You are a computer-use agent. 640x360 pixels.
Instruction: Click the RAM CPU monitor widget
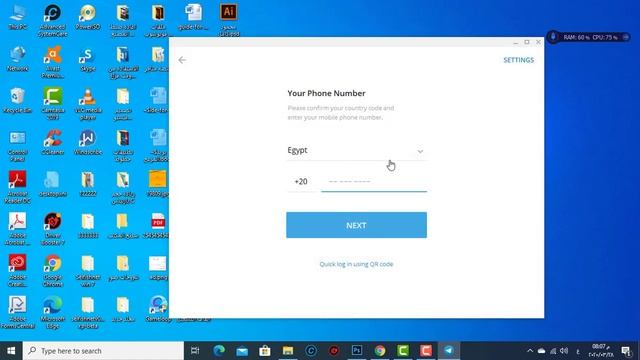click(589, 37)
